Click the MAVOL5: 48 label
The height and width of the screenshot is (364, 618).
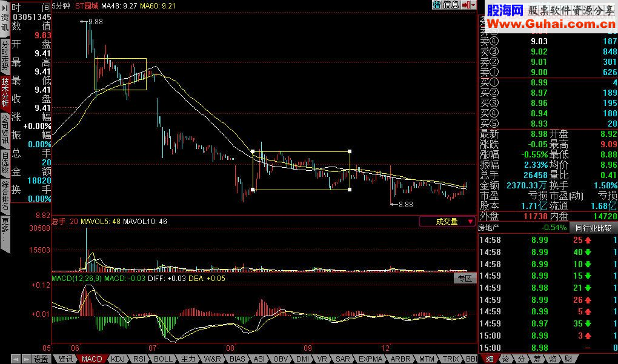click(x=101, y=222)
